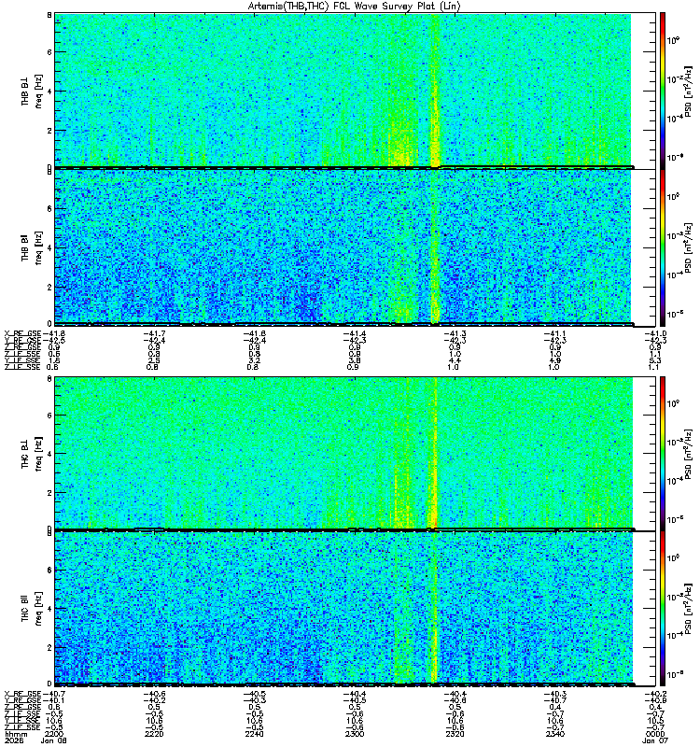Click the Artemis FGL Wave Survey Plot title

[x=355, y=7]
